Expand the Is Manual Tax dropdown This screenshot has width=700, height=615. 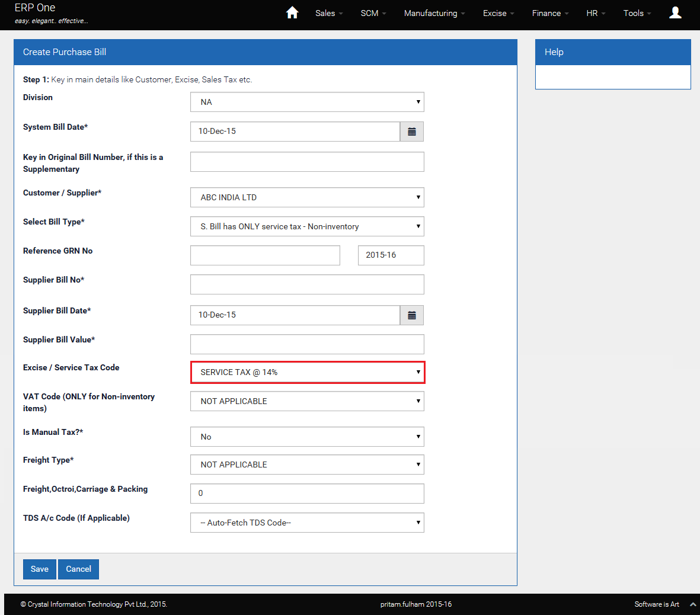pos(307,437)
